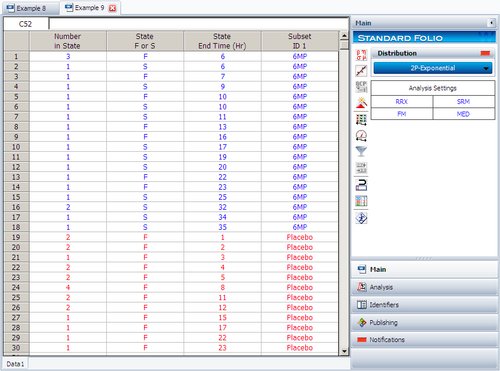The width and height of the screenshot is (500, 371).
Task: Click the gauge with arrows icon
Action: click(x=361, y=136)
